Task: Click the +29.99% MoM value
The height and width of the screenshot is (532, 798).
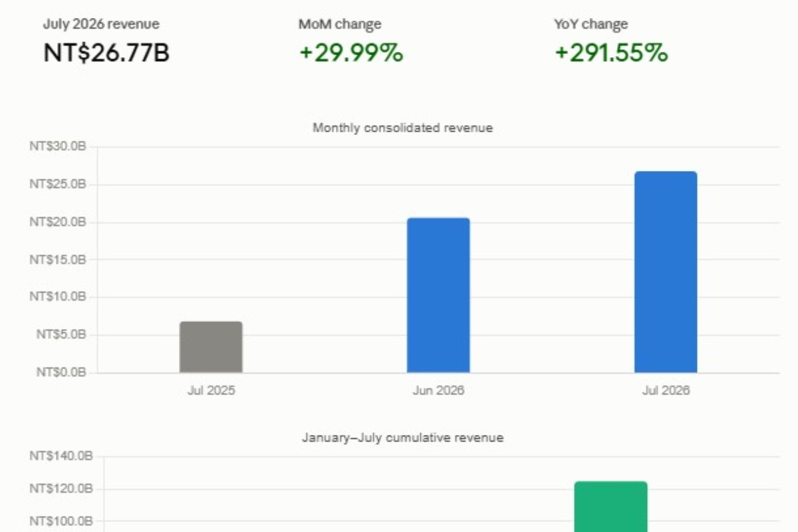Action: [x=351, y=53]
